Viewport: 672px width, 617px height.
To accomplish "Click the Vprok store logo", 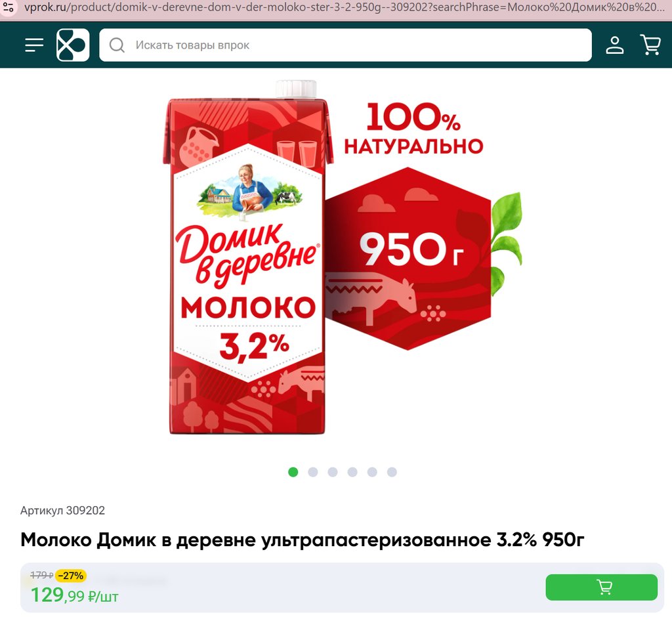I will click(x=73, y=45).
